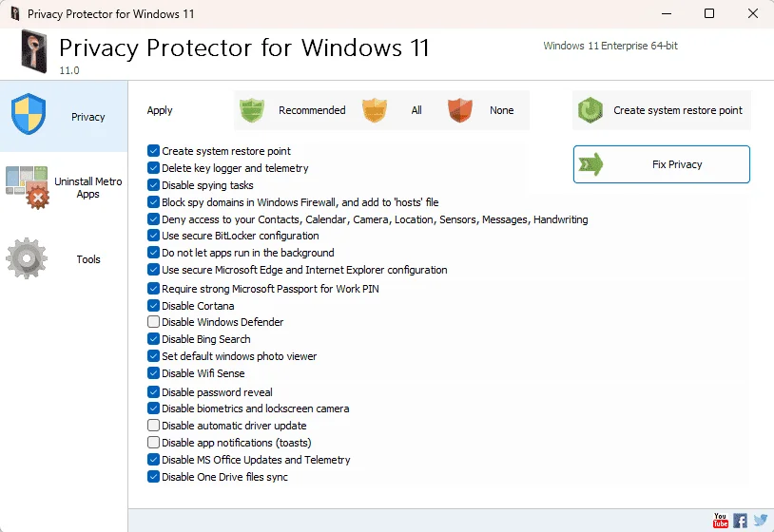The image size is (774, 532).
Task: Click the green restore point icon
Action: [x=590, y=110]
